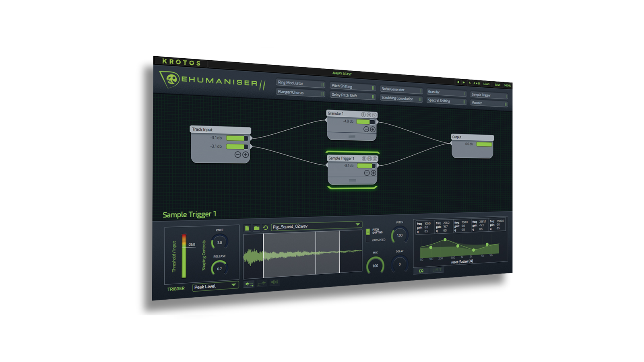Click plus icon on Track Input node

point(246,154)
